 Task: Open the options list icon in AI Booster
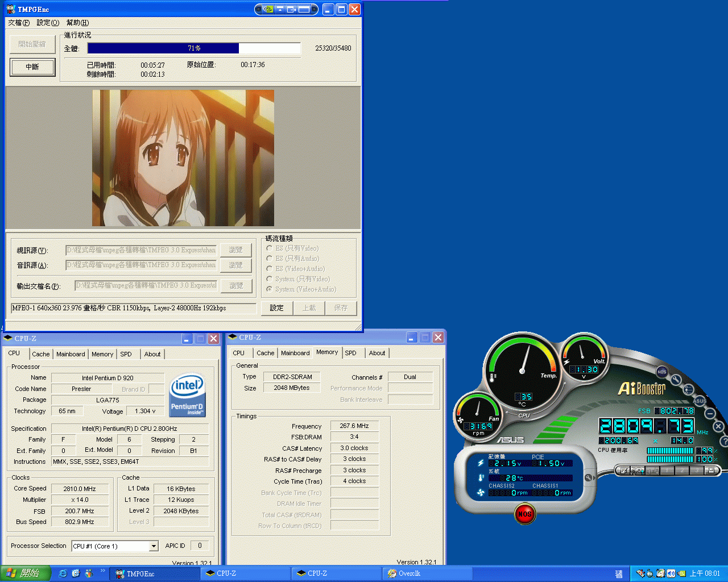pos(689,390)
